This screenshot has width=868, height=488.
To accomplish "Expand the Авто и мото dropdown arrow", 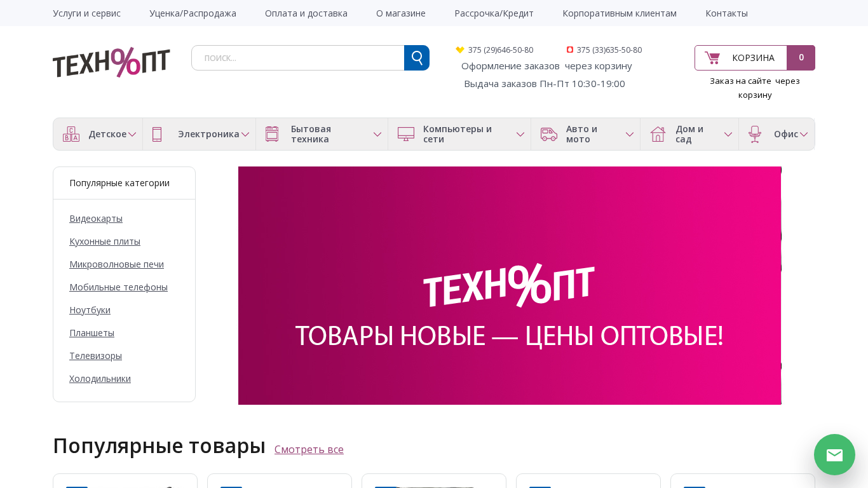I will pos(630,135).
